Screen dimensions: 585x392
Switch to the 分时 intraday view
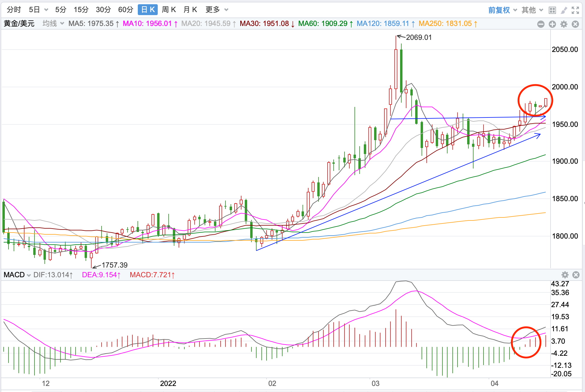pos(14,10)
